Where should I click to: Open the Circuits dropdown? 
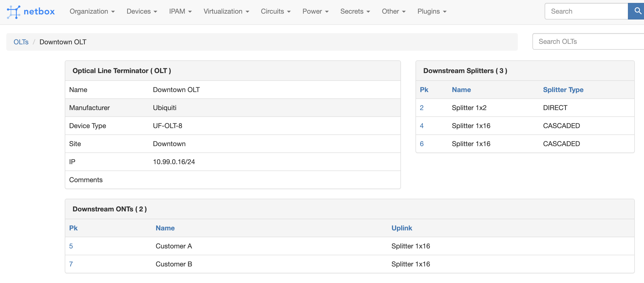click(275, 11)
